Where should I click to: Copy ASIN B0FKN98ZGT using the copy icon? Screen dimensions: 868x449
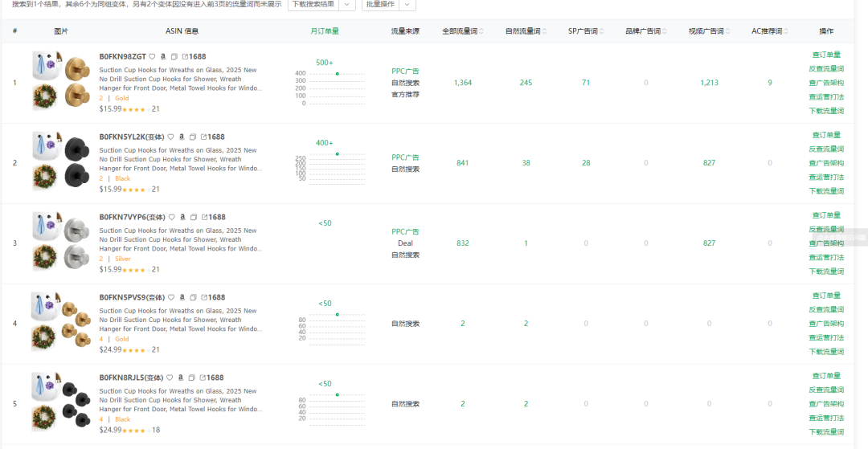(x=174, y=56)
